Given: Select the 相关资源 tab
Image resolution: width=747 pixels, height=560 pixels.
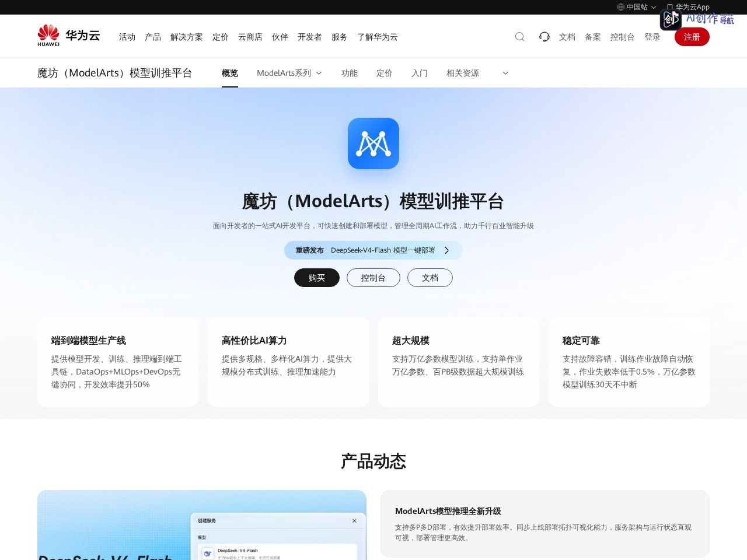Looking at the screenshot, I should (x=463, y=73).
